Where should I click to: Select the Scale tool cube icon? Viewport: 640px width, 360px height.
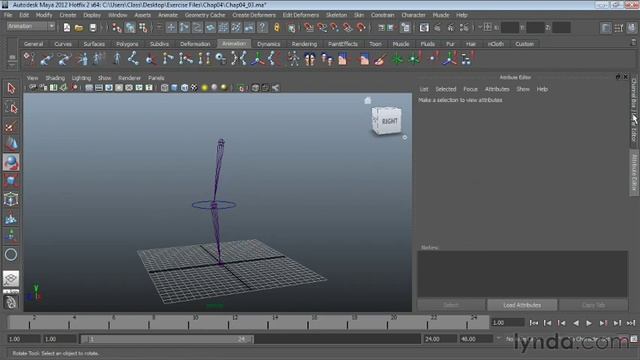(11, 181)
